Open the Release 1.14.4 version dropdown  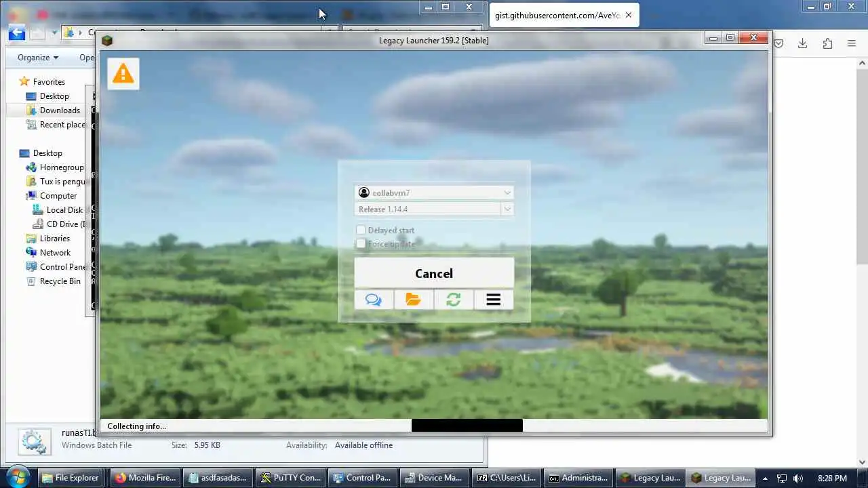[434, 209]
